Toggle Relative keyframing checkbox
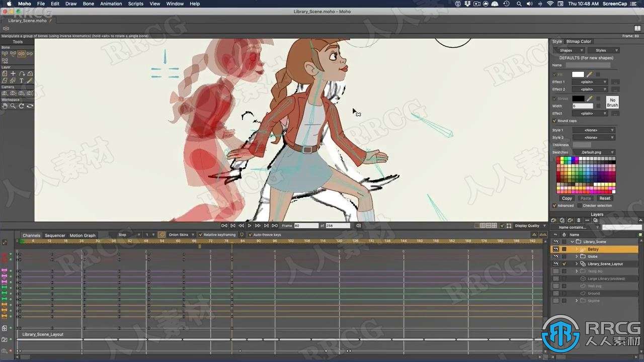 pos(200,235)
